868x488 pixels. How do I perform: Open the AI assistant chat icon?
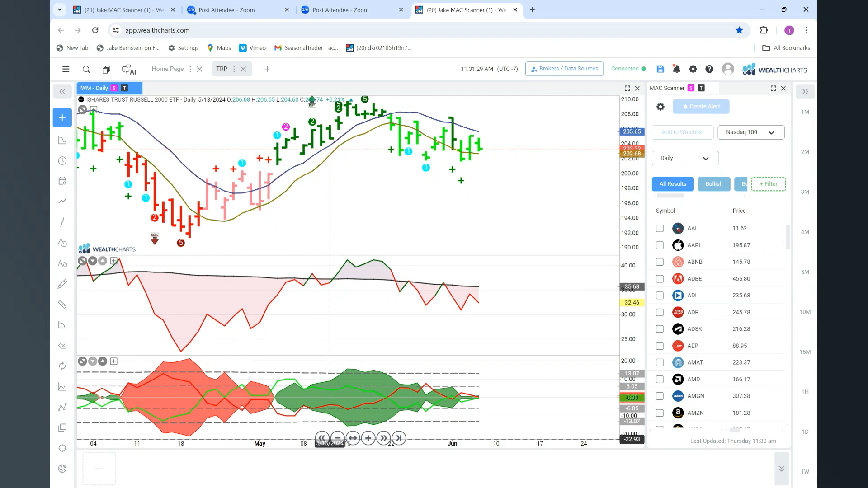pos(129,70)
